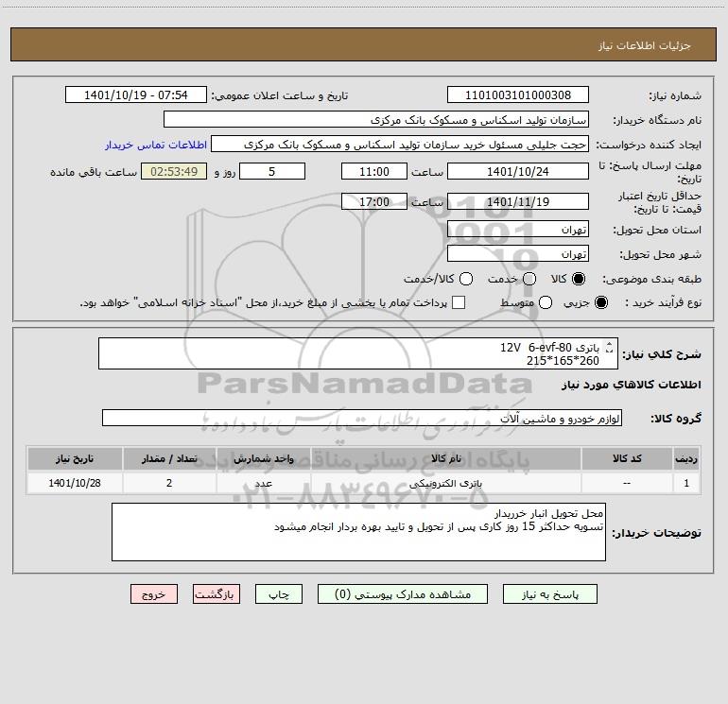Click the goods group field 'لوازم خودرو و ماشین آلات'
Screen dimensions: 728x704
pos(362,418)
